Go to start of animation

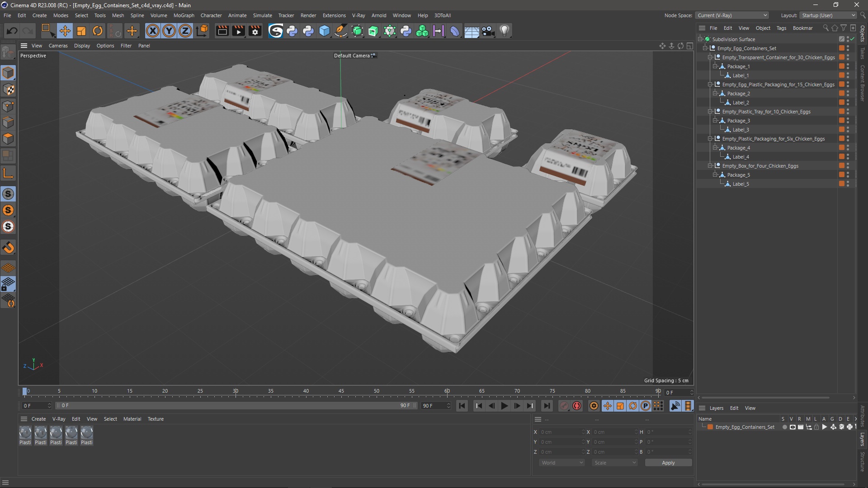(x=462, y=406)
